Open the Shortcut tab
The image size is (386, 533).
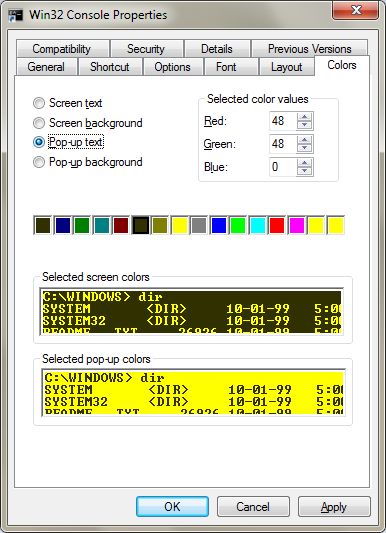click(x=110, y=67)
